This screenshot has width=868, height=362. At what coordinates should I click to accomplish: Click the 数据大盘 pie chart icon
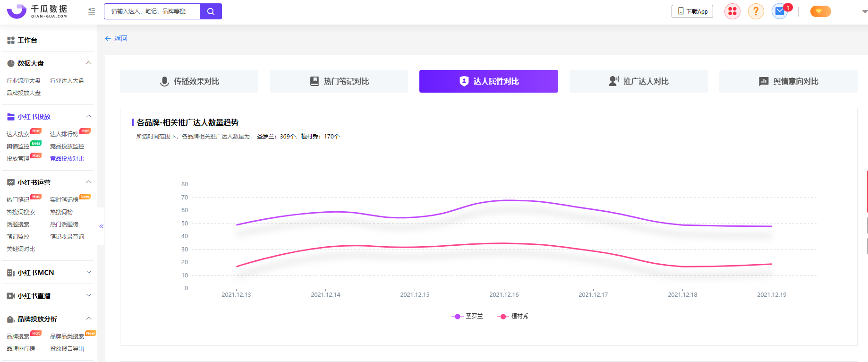point(11,63)
